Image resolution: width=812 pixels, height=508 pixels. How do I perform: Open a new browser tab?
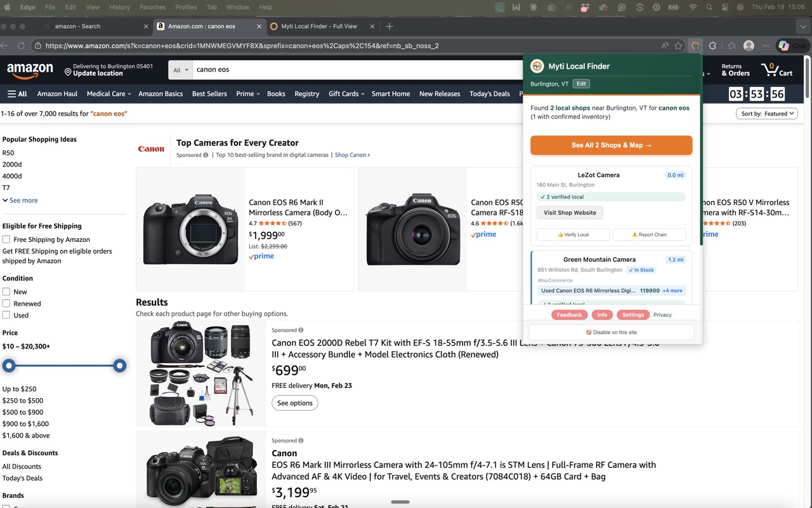point(390,26)
